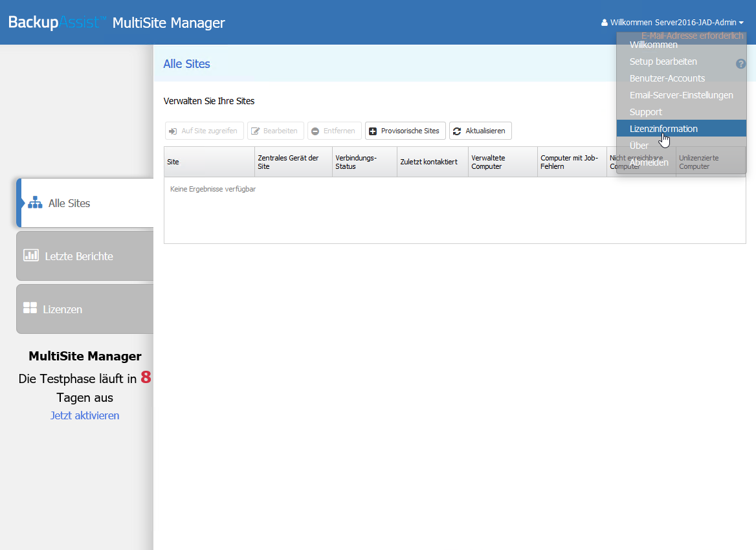The image size is (756, 550).
Task: Sort by the Site column header
Action: pyautogui.click(x=209, y=162)
